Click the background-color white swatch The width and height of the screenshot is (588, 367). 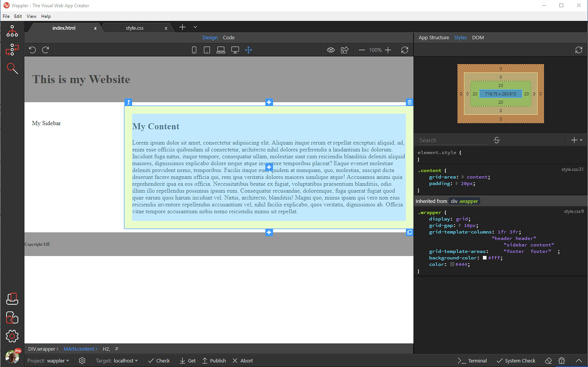485,258
